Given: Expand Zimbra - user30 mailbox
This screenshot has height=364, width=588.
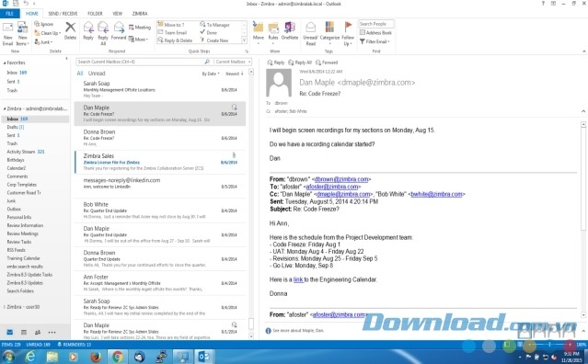Looking at the screenshot, I should click(x=5, y=307).
